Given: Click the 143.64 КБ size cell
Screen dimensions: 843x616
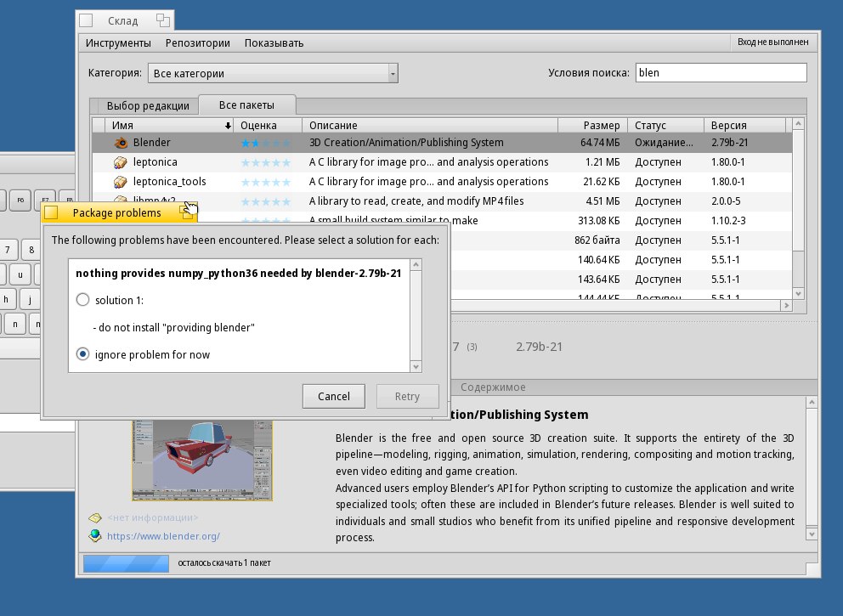Looking at the screenshot, I should 599,280.
